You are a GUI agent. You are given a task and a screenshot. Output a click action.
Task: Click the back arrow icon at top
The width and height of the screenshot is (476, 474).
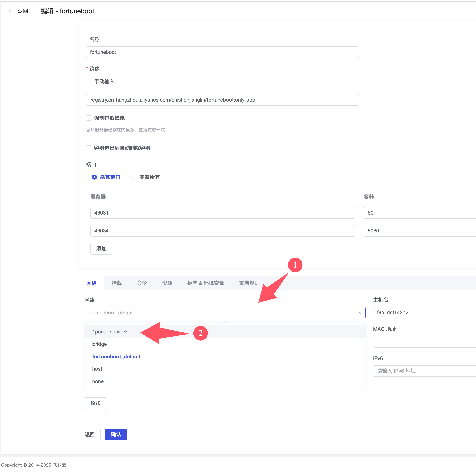[x=11, y=11]
